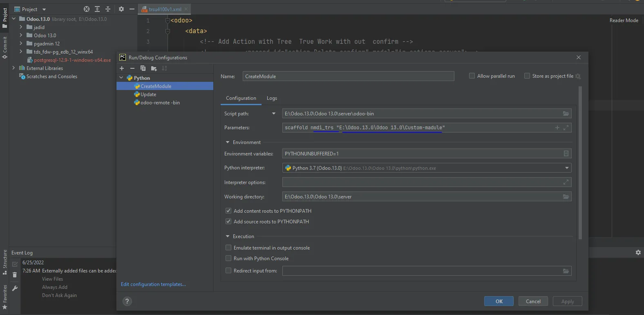This screenshot has height=315, width=644.
Task: Switch to the Logs tab
Action: [272, 98]
